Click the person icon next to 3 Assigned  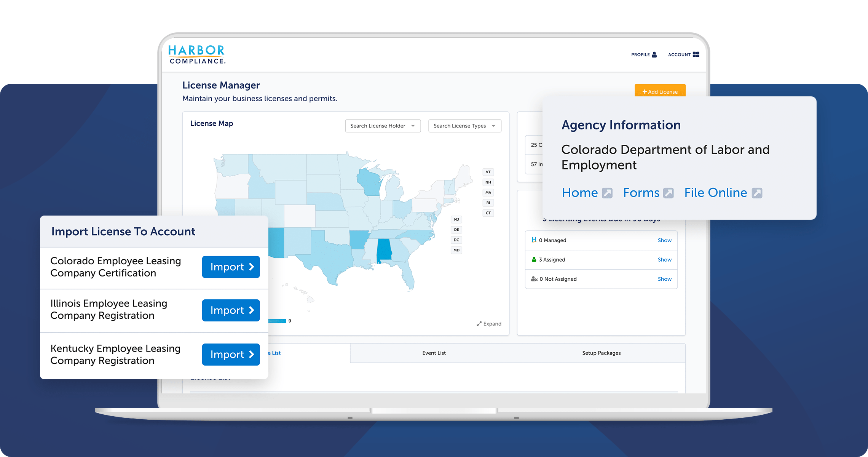coord(533,259)
